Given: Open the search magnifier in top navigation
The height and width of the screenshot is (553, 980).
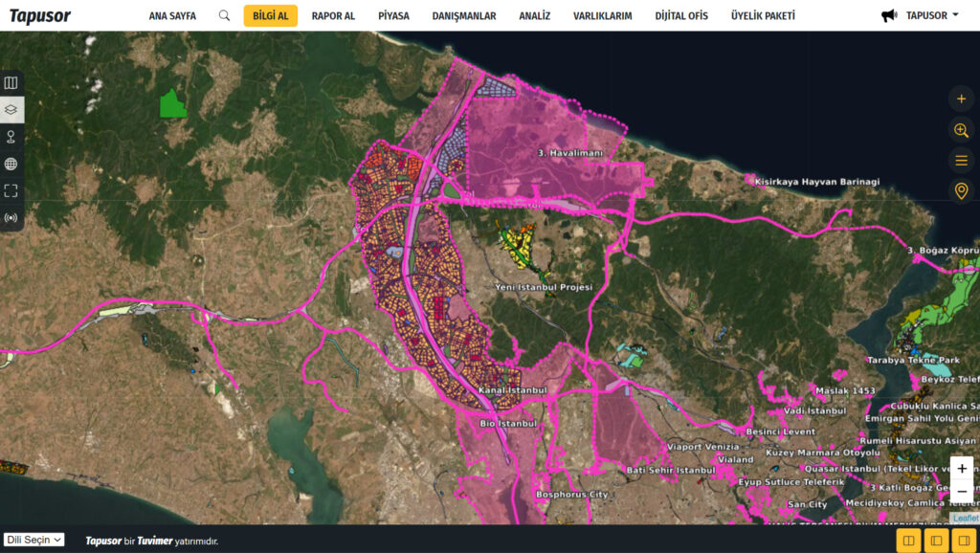Looking at the screenshot, I should [x=224, y=15].
